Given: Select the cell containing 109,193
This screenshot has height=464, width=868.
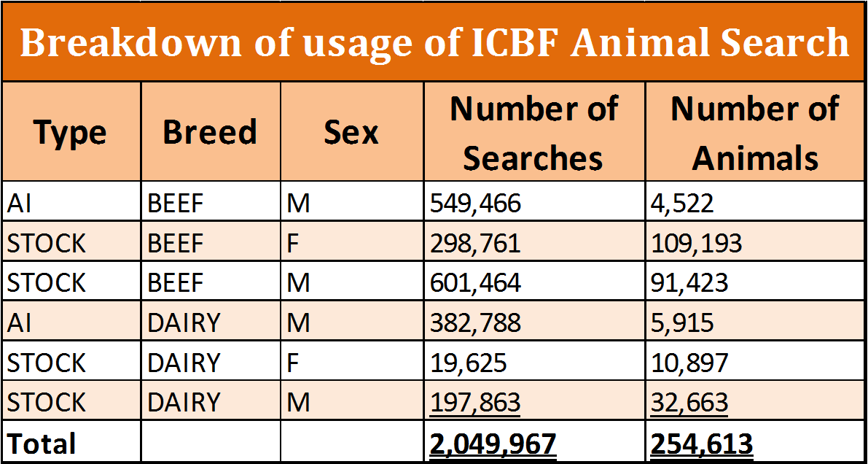Looking at the screenshot, I should (755, 244).
